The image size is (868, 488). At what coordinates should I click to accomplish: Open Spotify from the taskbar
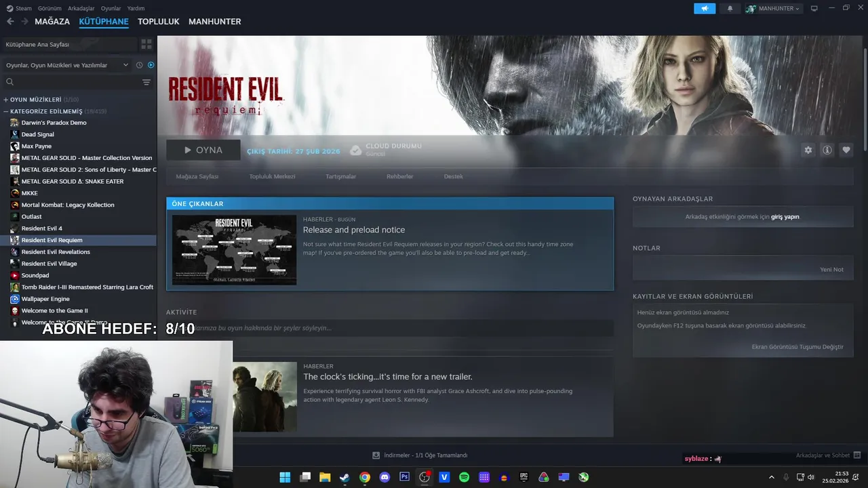[x=465, y=477]
